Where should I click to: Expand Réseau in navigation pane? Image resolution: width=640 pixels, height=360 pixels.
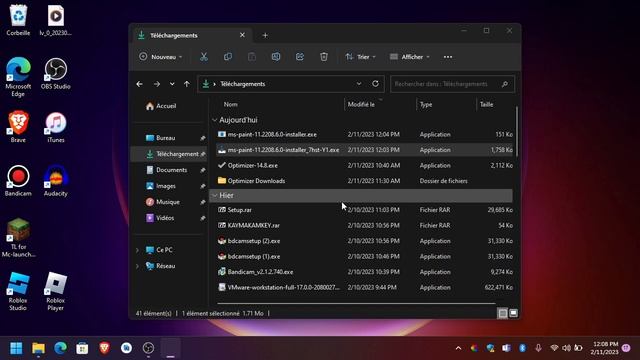click(x=138, y=266)
